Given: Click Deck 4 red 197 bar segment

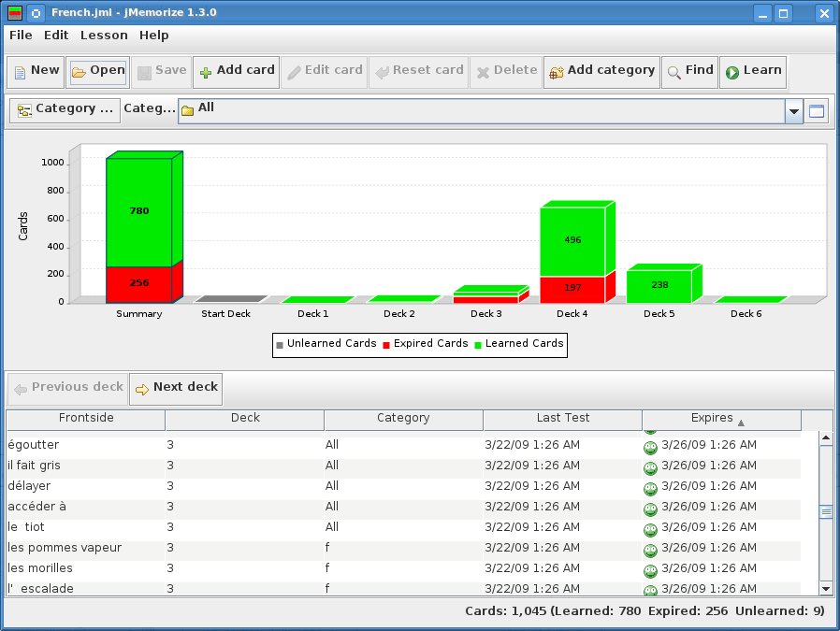Looking at the screenshot, I should (572, 289).
